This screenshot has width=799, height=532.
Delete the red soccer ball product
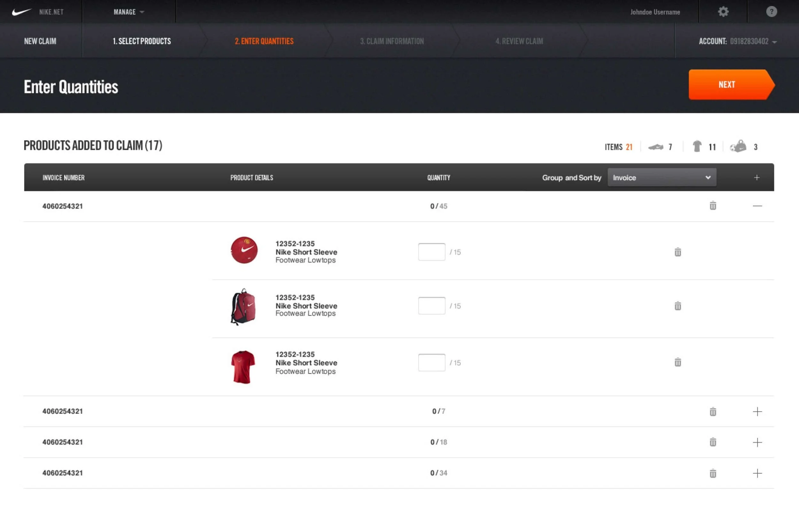(678, 252)
